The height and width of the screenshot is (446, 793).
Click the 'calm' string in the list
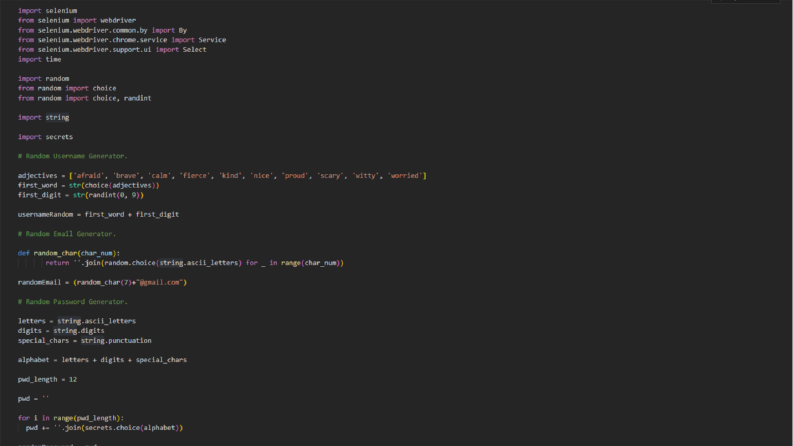pyautogui.click(x=159, y=175)
